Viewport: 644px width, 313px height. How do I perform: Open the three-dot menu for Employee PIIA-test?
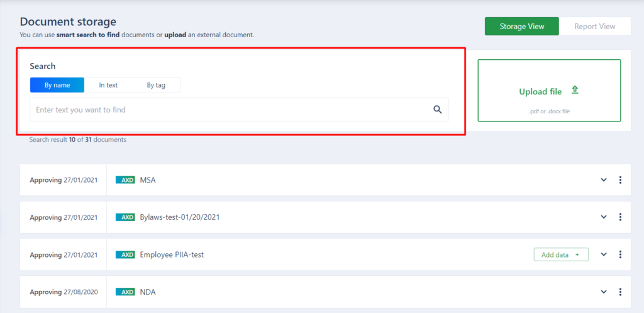pyautogui.click(x=620, y=254)
